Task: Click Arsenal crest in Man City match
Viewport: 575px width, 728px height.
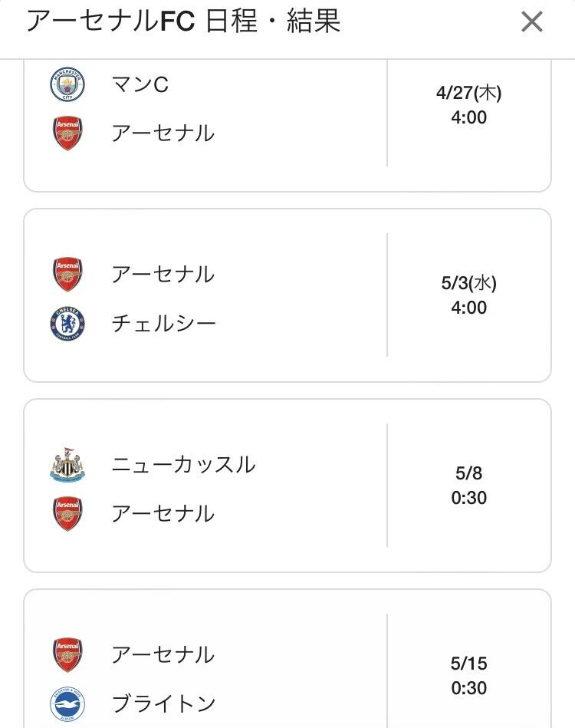Action: [x=67, y=133]
